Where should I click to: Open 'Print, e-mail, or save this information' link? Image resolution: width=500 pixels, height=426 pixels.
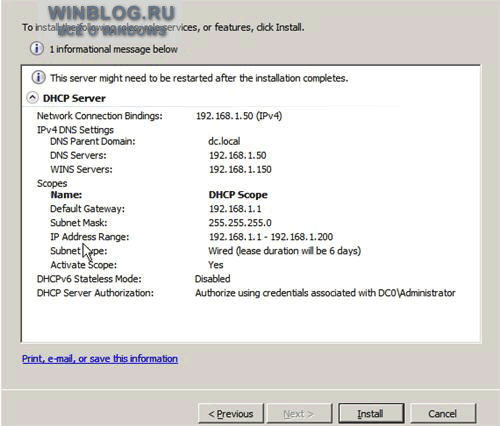100,359
